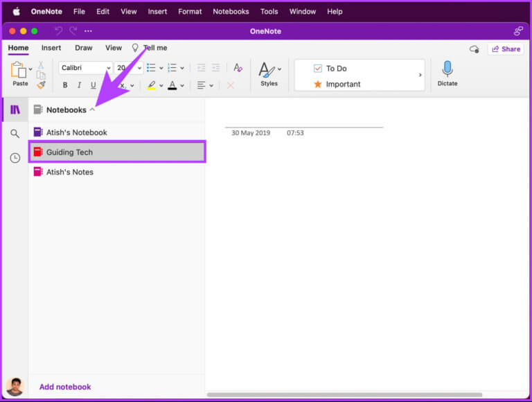The width and height of the screenshot is (532, 402).
Task: Clear formatting with the eraser icon
Action: coord(238,67)
